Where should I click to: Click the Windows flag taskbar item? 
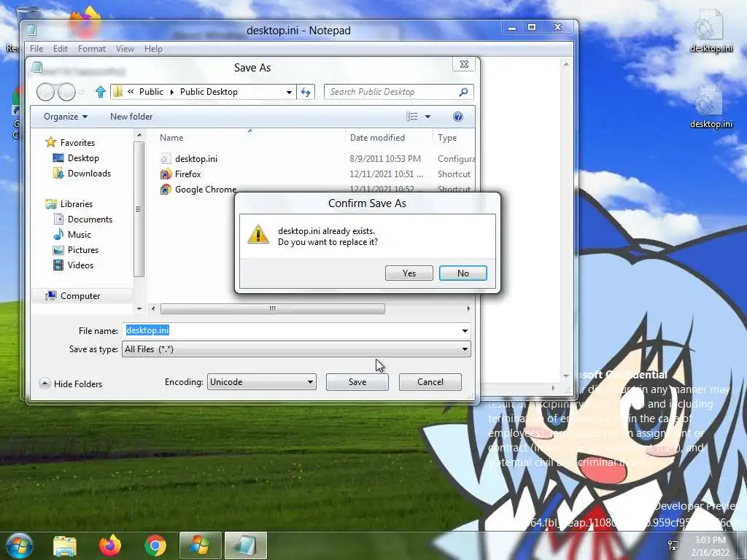(200, 545)
